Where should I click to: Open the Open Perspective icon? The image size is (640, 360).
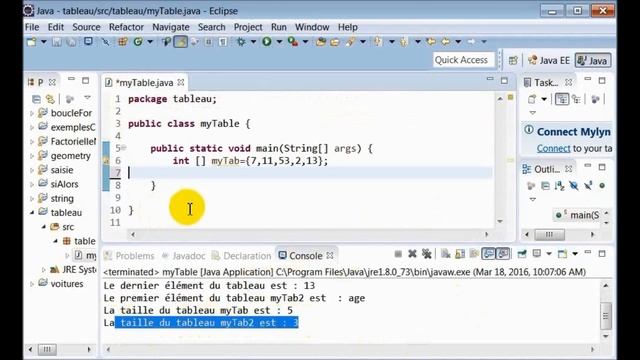513,60
